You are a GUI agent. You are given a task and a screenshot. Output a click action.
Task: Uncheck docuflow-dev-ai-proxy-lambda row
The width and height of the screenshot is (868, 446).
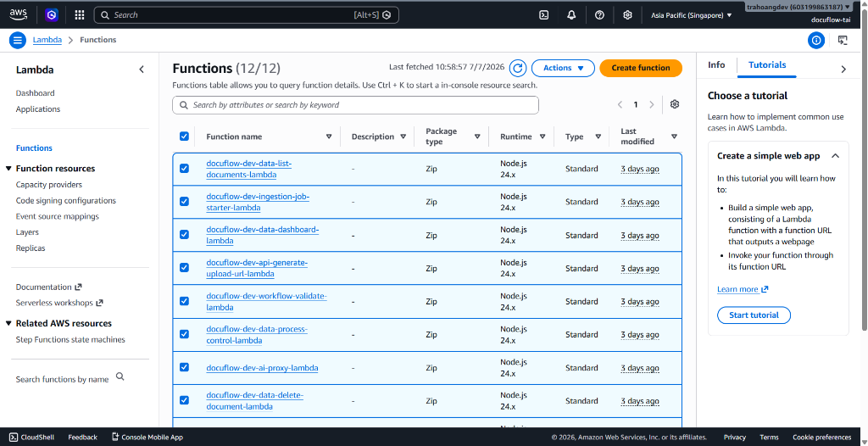[184, 367]
